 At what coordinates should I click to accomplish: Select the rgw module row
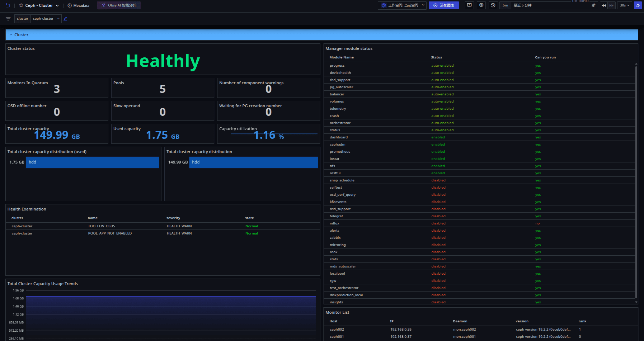[x=479, y=281]
